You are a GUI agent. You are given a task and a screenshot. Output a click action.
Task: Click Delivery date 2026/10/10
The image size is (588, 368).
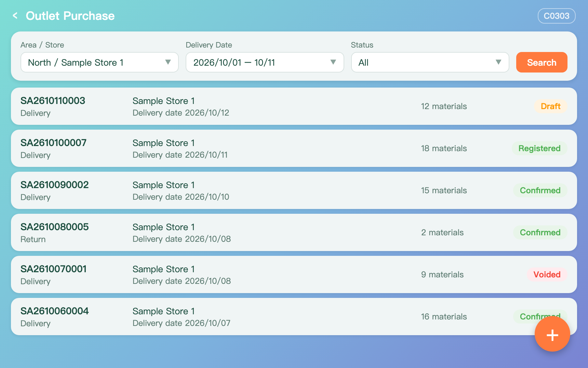click(181, 197)
